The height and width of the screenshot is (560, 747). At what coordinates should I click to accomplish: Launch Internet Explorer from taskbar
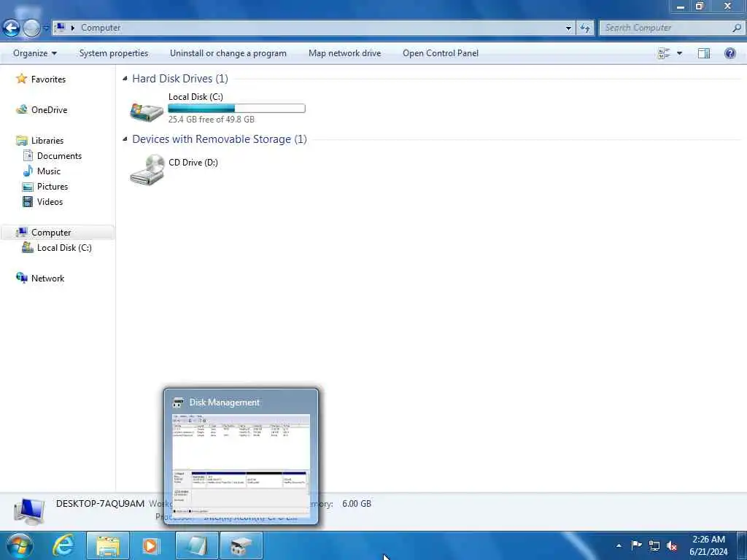tap(63, 545)
